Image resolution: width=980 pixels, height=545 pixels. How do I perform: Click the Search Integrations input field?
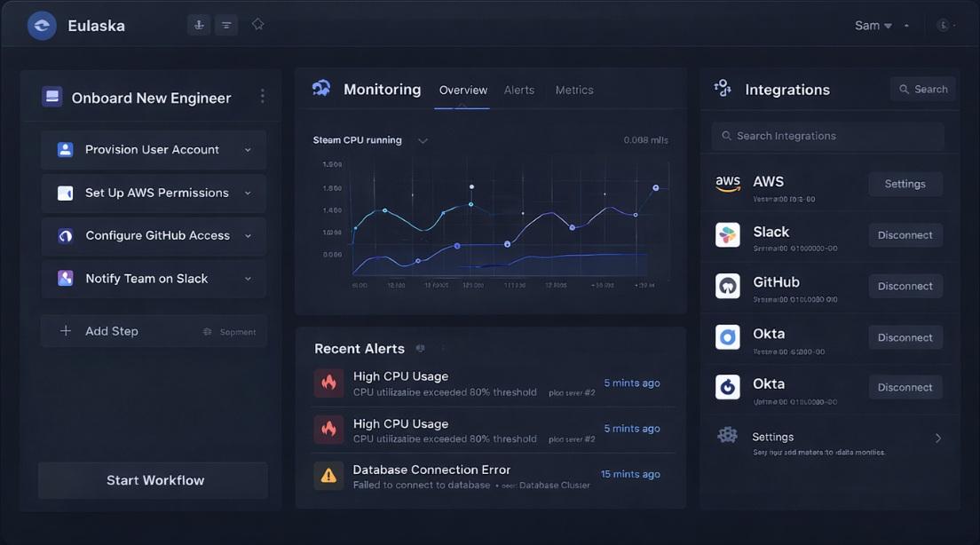click(x=826, y=136)
